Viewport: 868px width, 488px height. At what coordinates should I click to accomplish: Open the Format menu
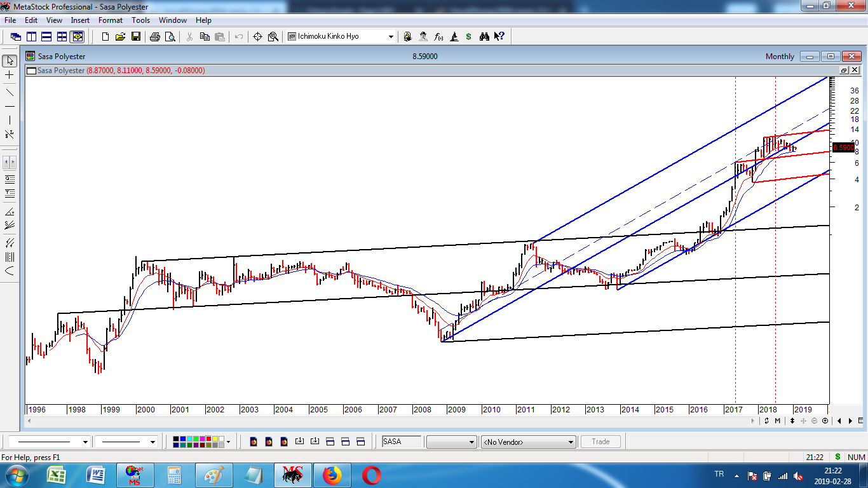point(111,20)
